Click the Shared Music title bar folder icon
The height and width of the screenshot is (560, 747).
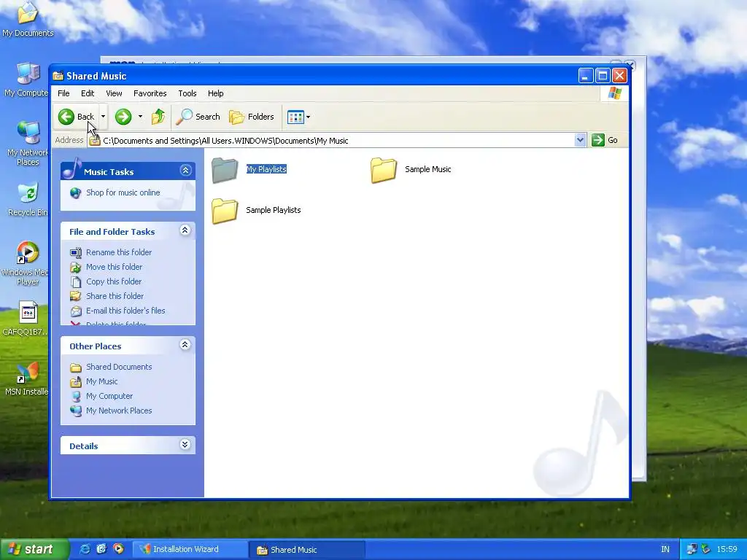point(58,76)
